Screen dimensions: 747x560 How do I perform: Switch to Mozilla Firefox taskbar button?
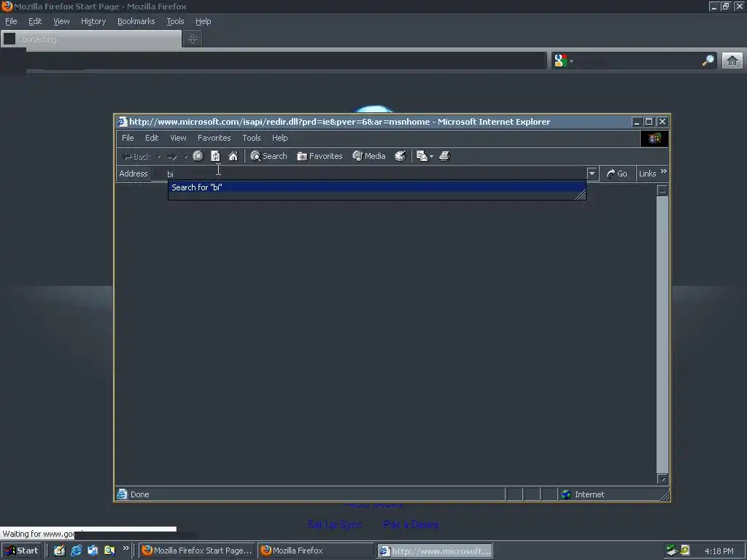(315, 551)
